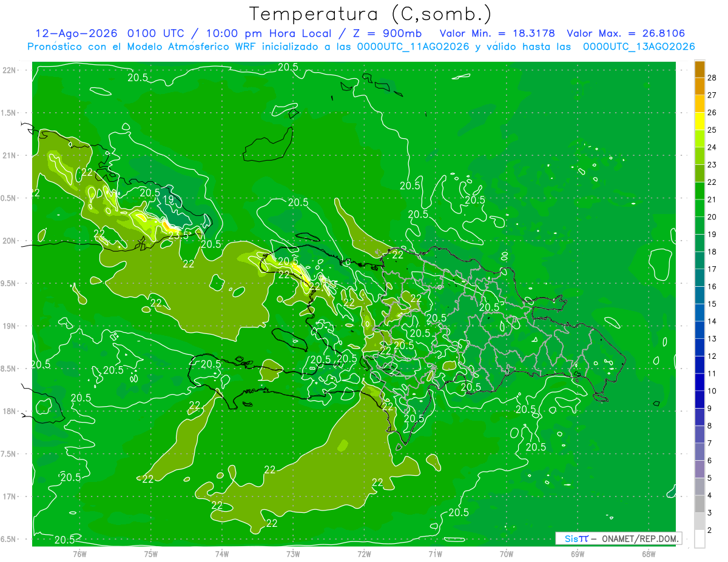Click the 'SisTT - ONAMET/REP.DOM.' credit box

pyautogui.click(x=619, y=538)
